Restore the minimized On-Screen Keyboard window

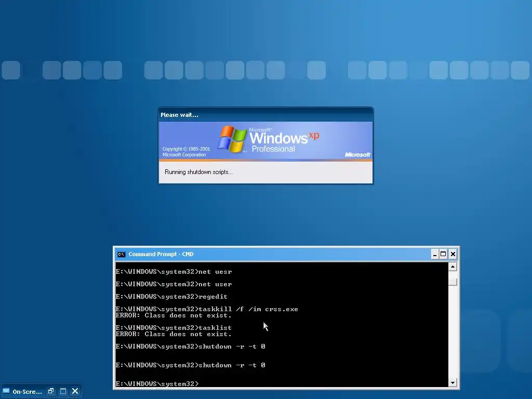pos(51,391)
